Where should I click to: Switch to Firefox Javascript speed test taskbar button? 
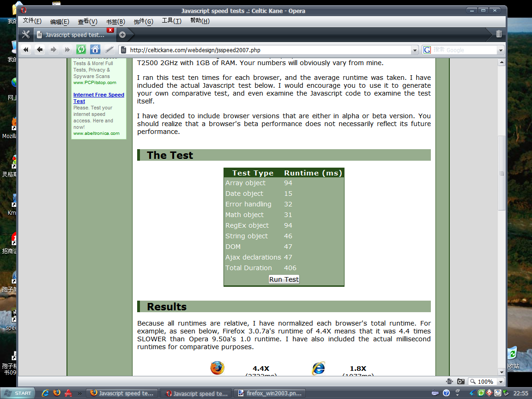[122, 393]
